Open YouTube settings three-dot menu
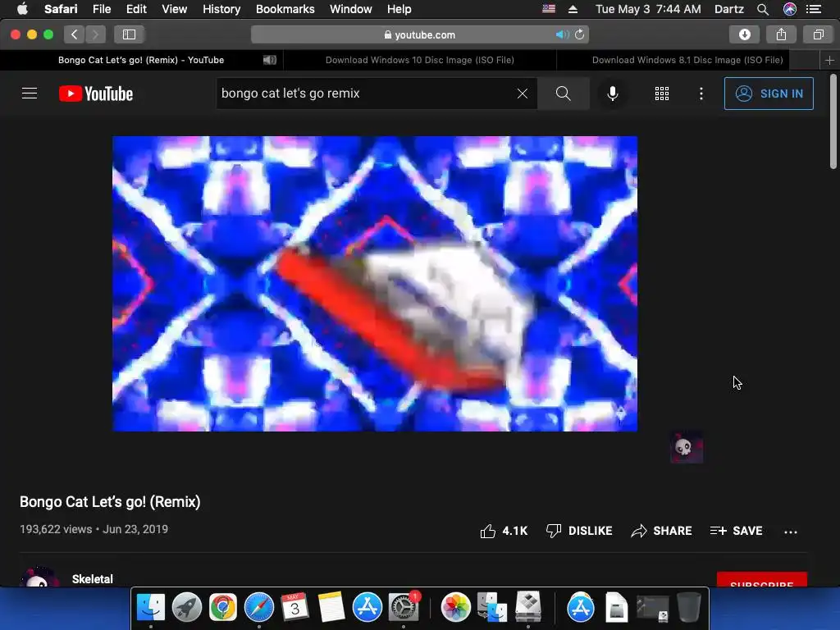Viewport: 840px width, 630px height. click(x=701, y=94)
